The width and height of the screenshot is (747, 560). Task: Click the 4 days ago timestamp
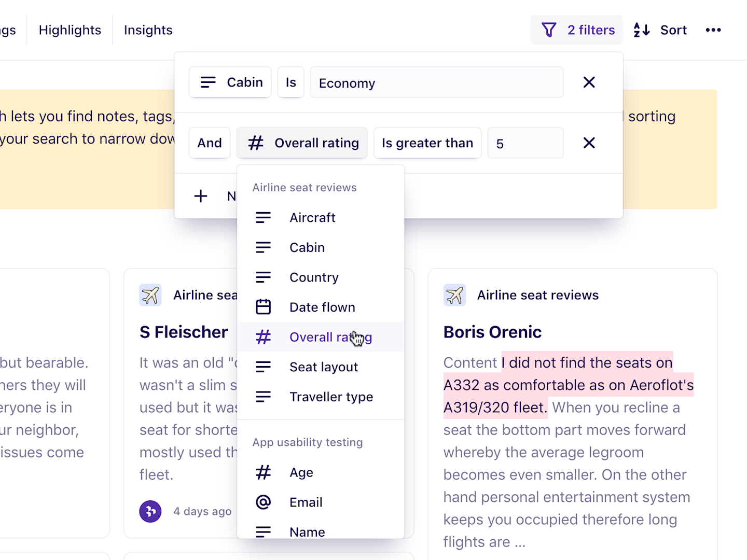point(202,511)
